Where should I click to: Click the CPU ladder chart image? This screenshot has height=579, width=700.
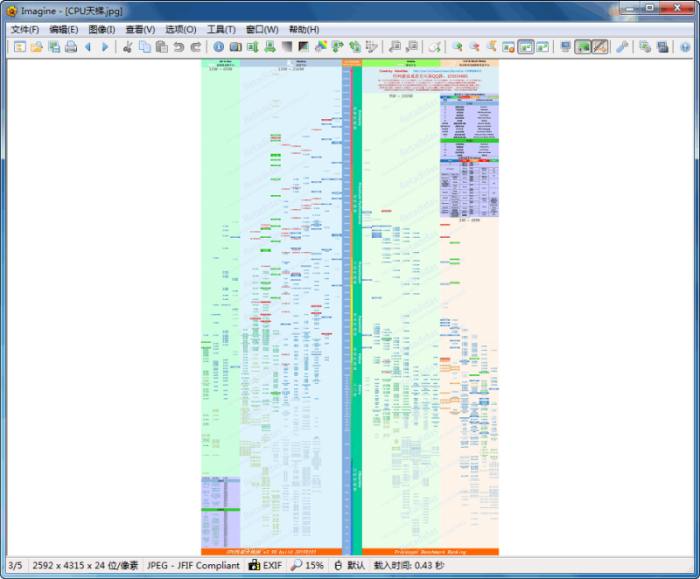(350, 300)
